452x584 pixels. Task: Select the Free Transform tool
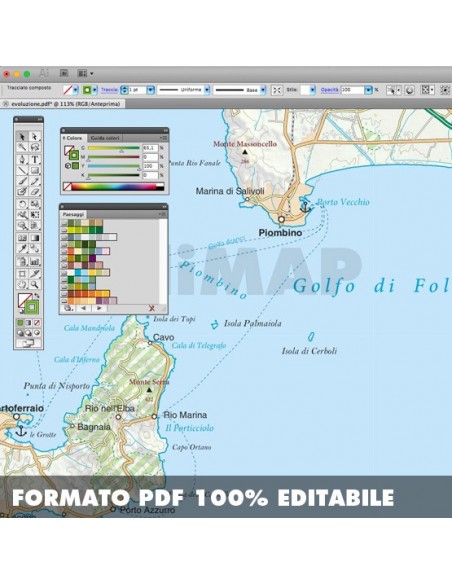coord(35,215)
